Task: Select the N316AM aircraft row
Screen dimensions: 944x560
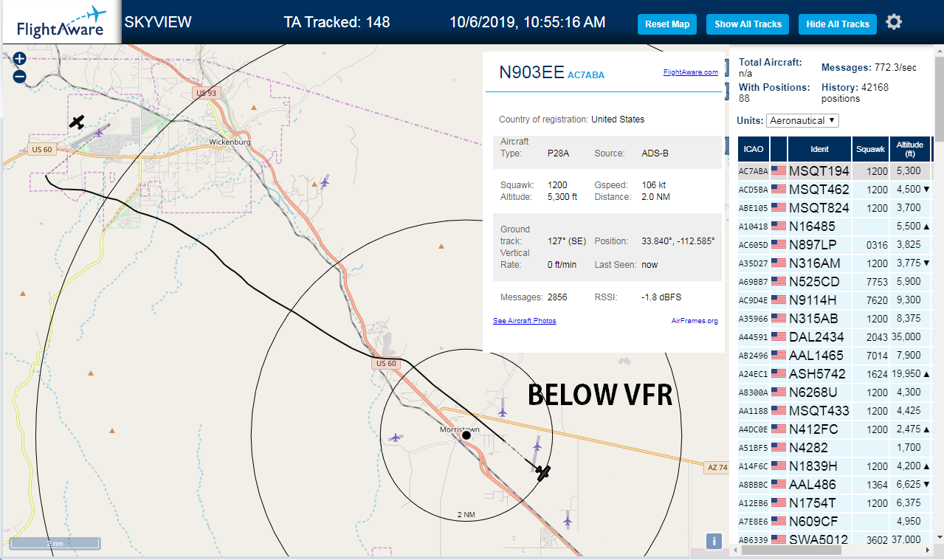Action: [835, 263]
